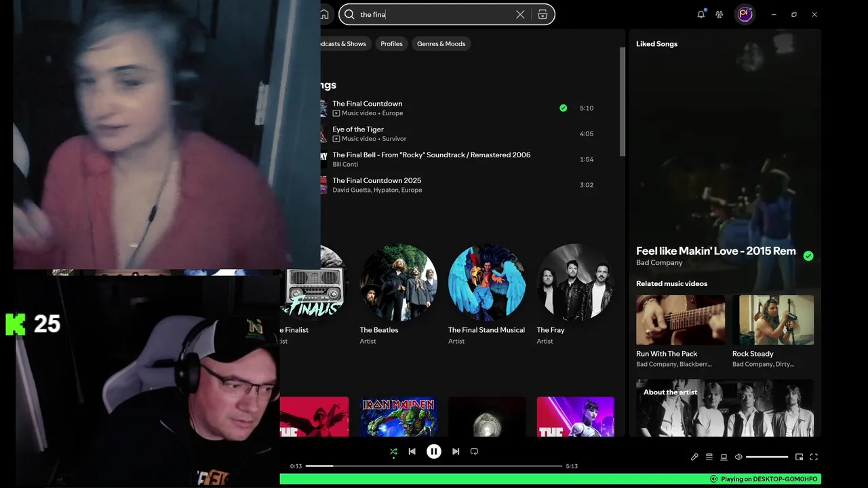Open Rock Steady music video thumbnail

point(773,320)
